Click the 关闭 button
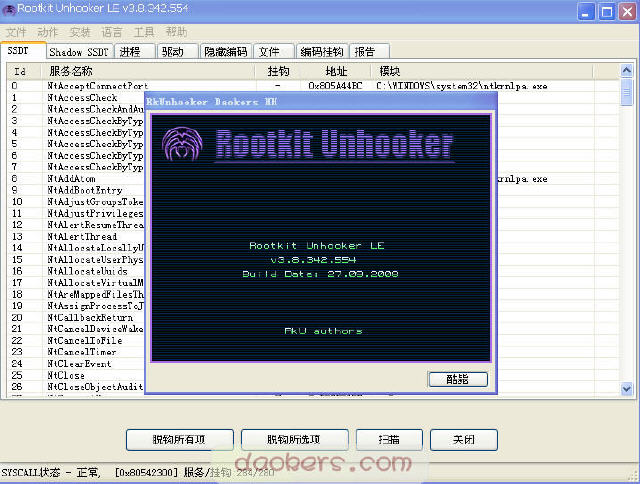Viewport: 640px width, 484px height. 464,440
